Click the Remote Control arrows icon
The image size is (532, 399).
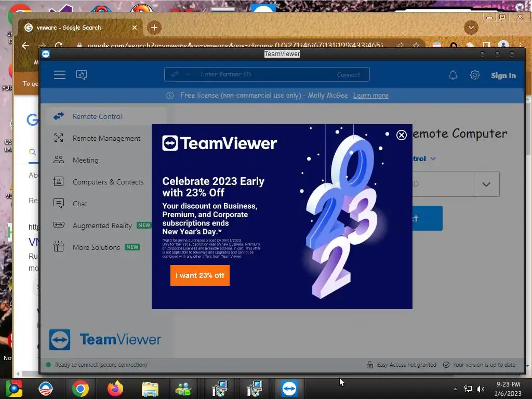click(59, 116)
